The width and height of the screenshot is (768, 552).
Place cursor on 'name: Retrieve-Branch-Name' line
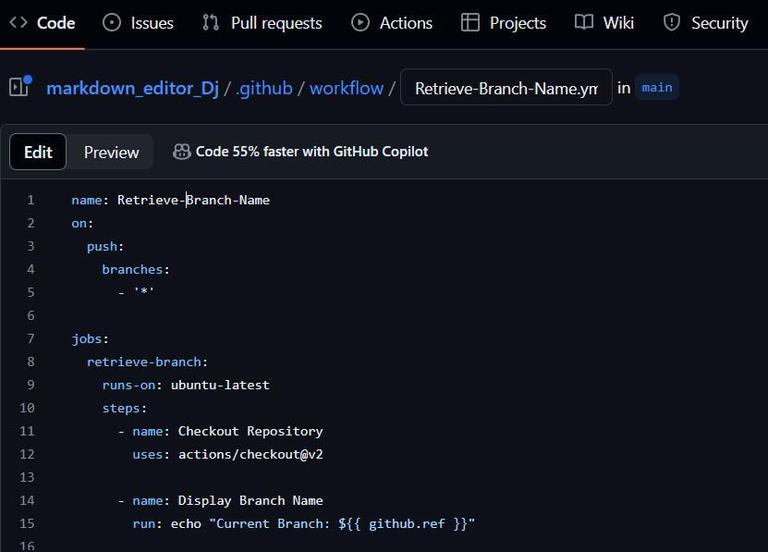170,200
